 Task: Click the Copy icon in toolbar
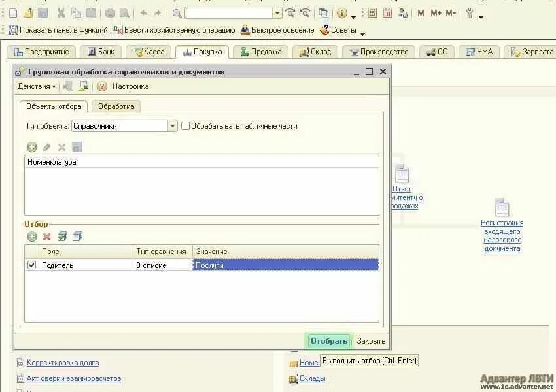pos(76,14)
